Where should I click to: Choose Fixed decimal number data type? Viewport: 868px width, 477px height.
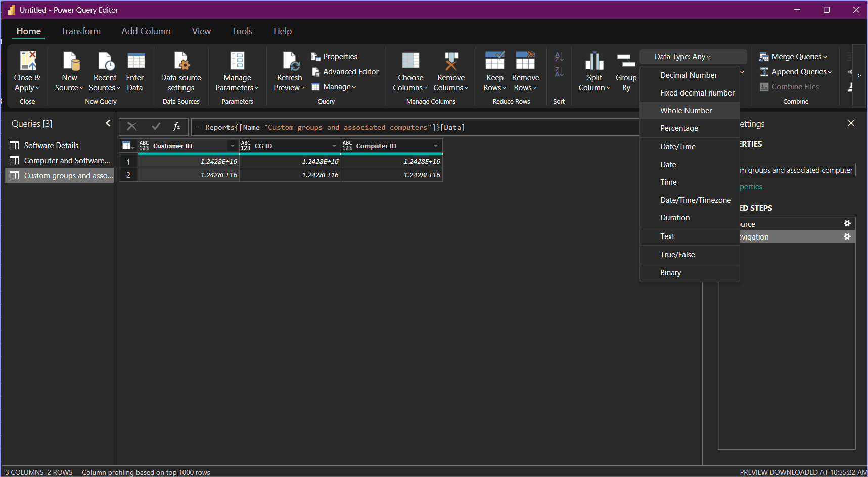[x=690, y=93]
